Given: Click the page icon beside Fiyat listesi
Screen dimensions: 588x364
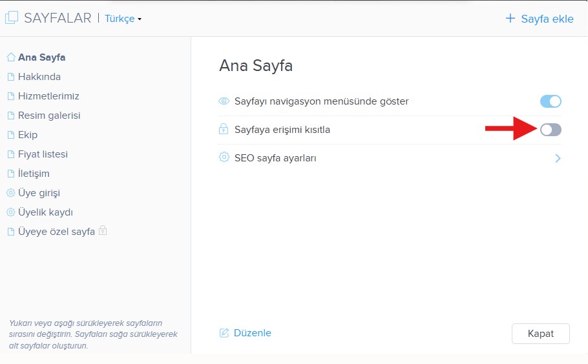Looking at the screenshot, I should click(x=10, y=154).
